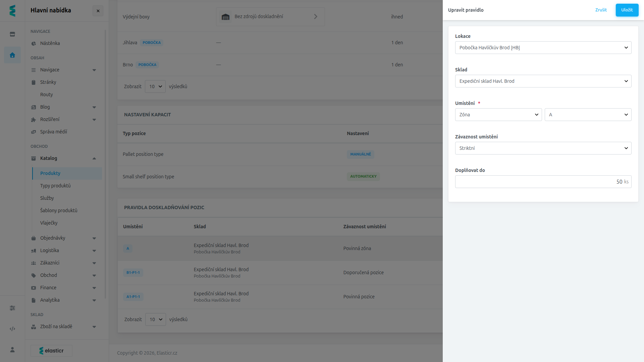This screenshot has width=644, height=362.
Task: Click the Zboží na skladě boxes icon
Action: [34, 327]
